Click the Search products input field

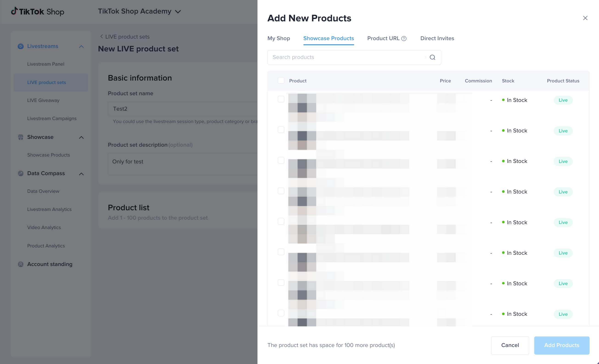point(345,57)
